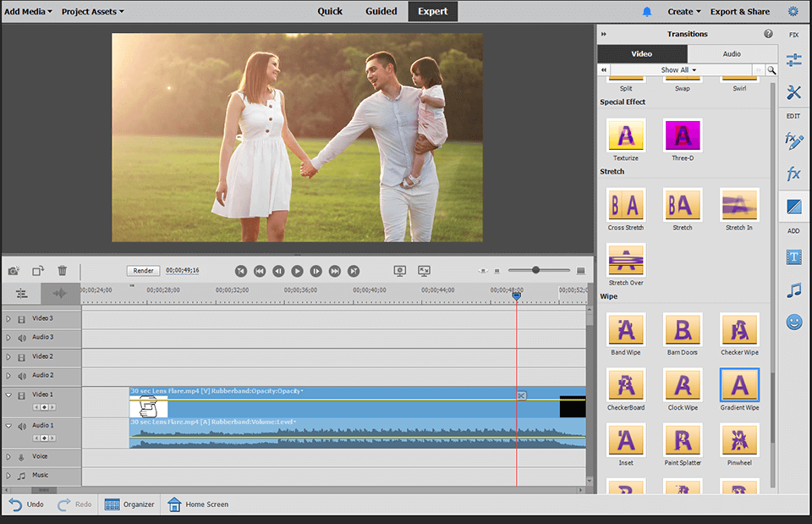The width and height of the screenshot is (812, 524).
Task: Click the Organizer button
Action: coord(129,505)
